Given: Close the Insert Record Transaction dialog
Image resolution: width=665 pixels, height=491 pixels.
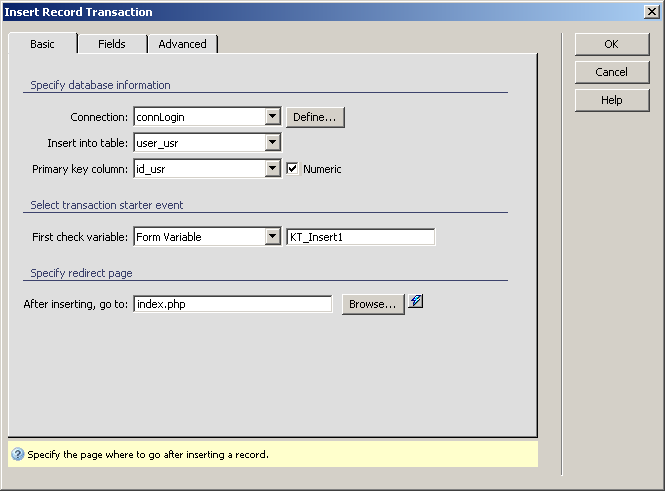Looking at the screenshot, I should tap(652, 12).
